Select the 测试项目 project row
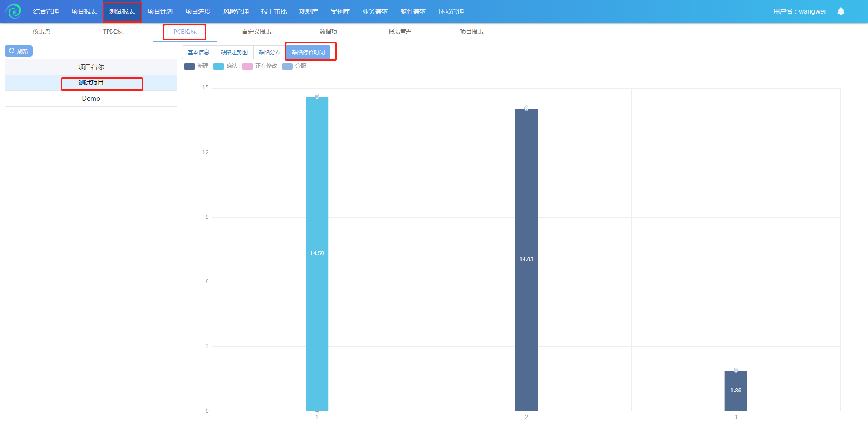 [x=91, y=83]
